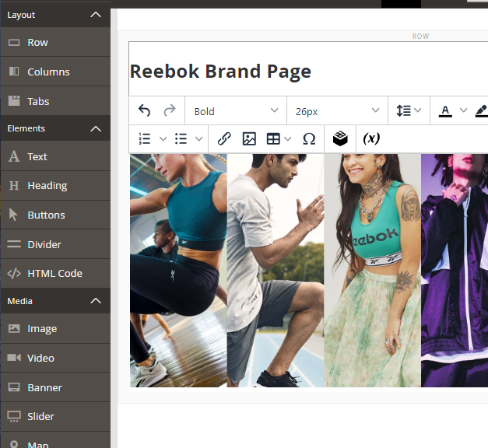This screenshot has height=448, width=488.
Task: Collapse the Layout section chevron
Action: 96,15
